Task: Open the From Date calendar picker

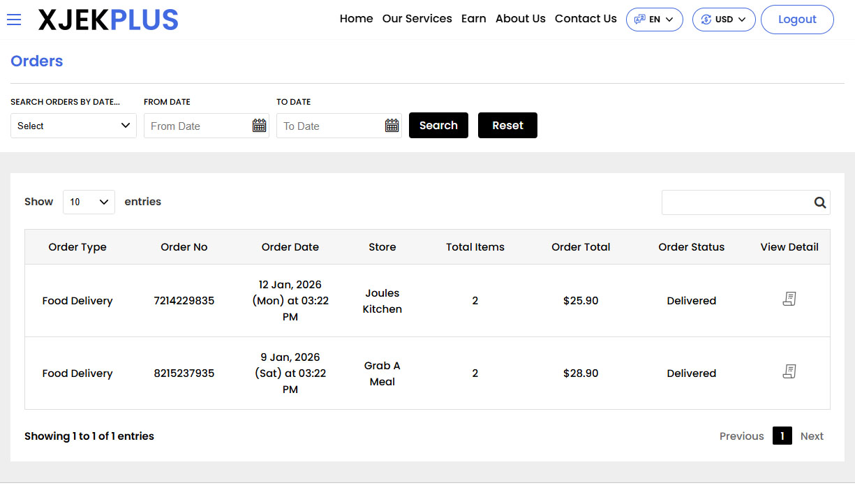Action: pos(259,125)
